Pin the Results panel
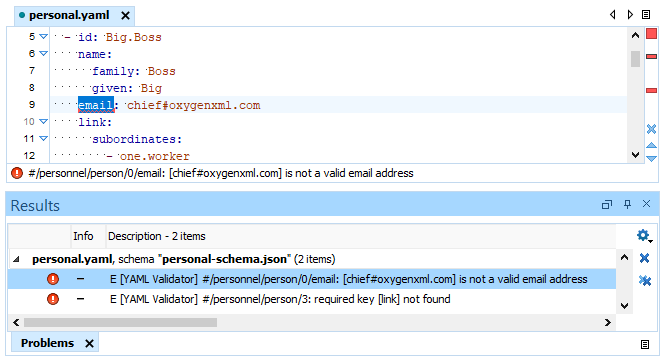Screen dimensions: 665x362 click(x=627, y=204)
